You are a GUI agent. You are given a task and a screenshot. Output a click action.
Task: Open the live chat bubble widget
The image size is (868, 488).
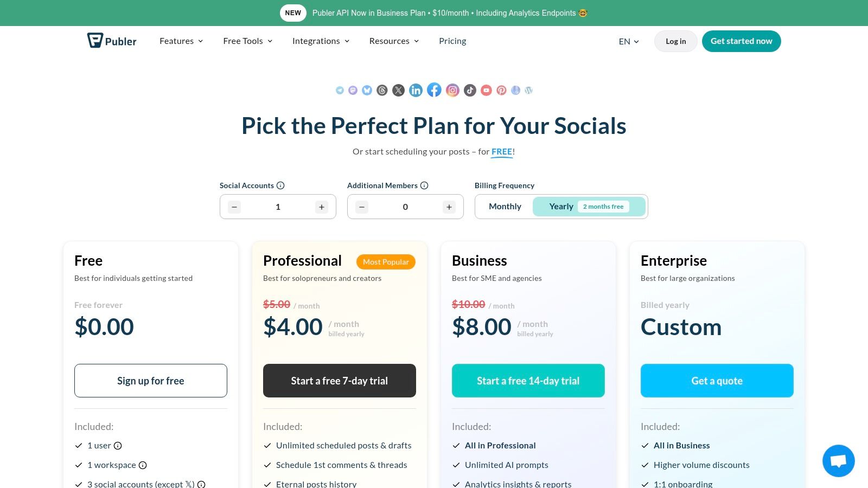pyautogui.click(x=838, y=461)
